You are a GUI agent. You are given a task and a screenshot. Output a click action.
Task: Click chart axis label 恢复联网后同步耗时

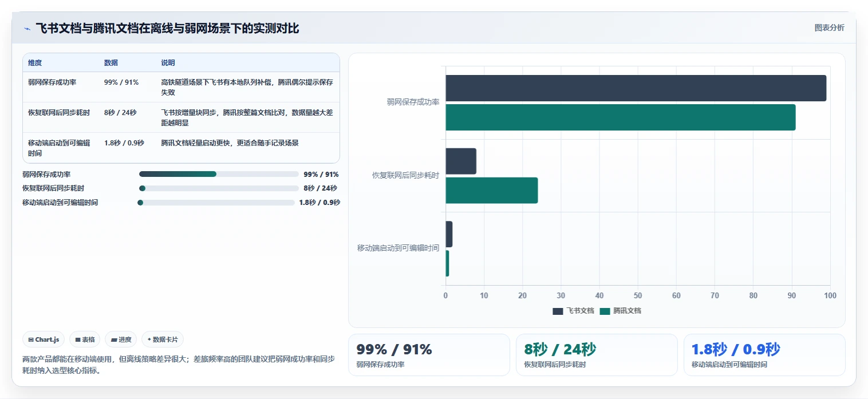coord(405,175)
